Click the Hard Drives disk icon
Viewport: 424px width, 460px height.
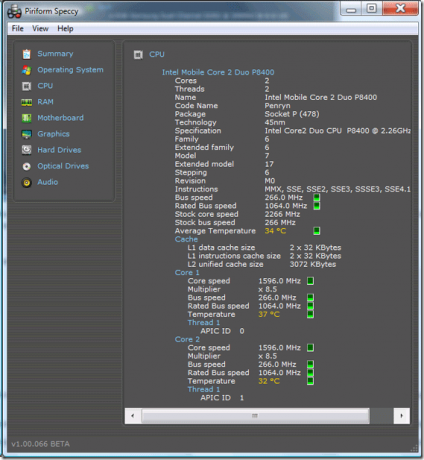click(x=27, y=150)
